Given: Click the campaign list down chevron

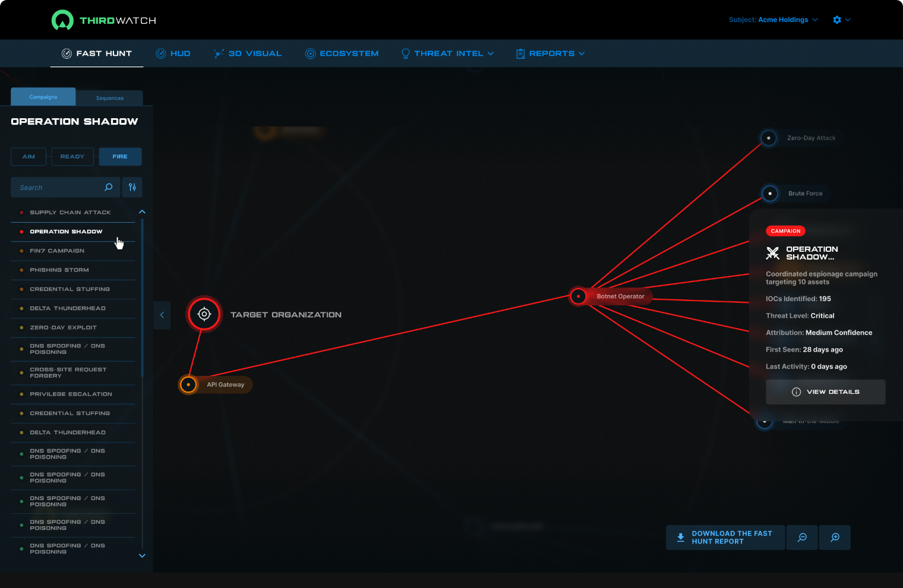Looking at the screenshot, I should (x=142, y=556).
